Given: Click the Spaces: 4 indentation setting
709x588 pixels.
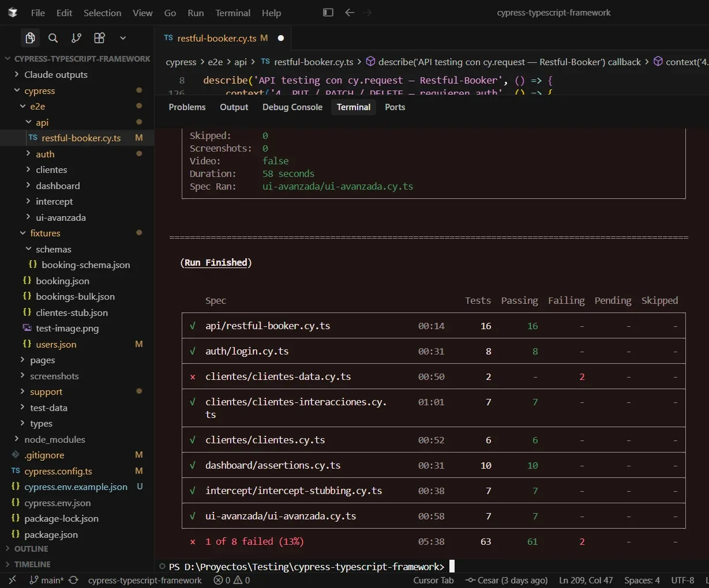Looking at the screenshot, I should (x=642, y=581).
